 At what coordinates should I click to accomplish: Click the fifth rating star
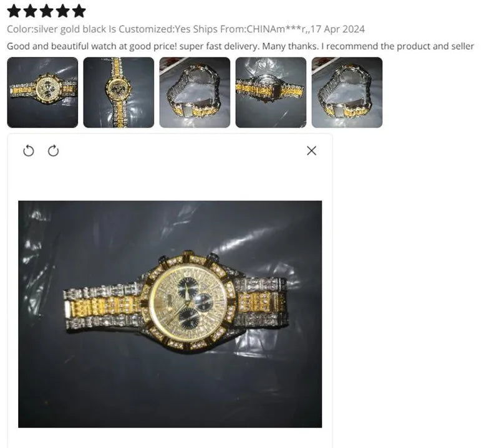coord(79,11)
